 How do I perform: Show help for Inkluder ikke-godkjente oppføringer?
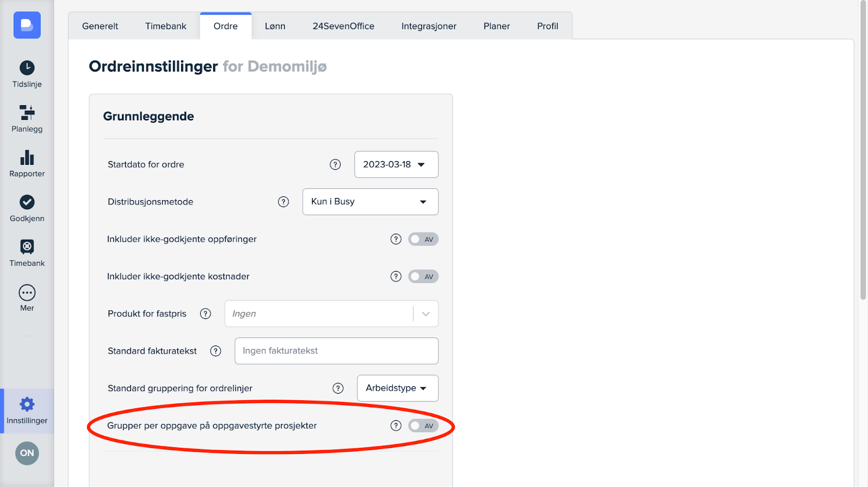point(396,239)
